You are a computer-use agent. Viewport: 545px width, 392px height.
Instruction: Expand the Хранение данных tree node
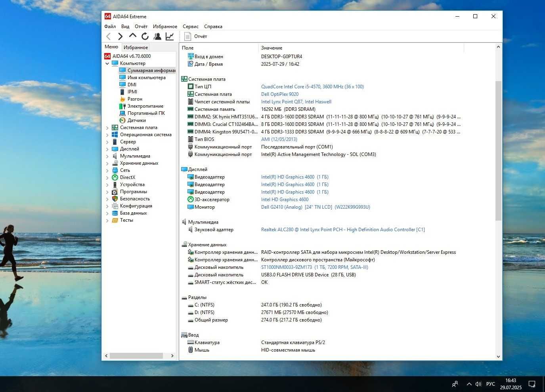[107, 163]
